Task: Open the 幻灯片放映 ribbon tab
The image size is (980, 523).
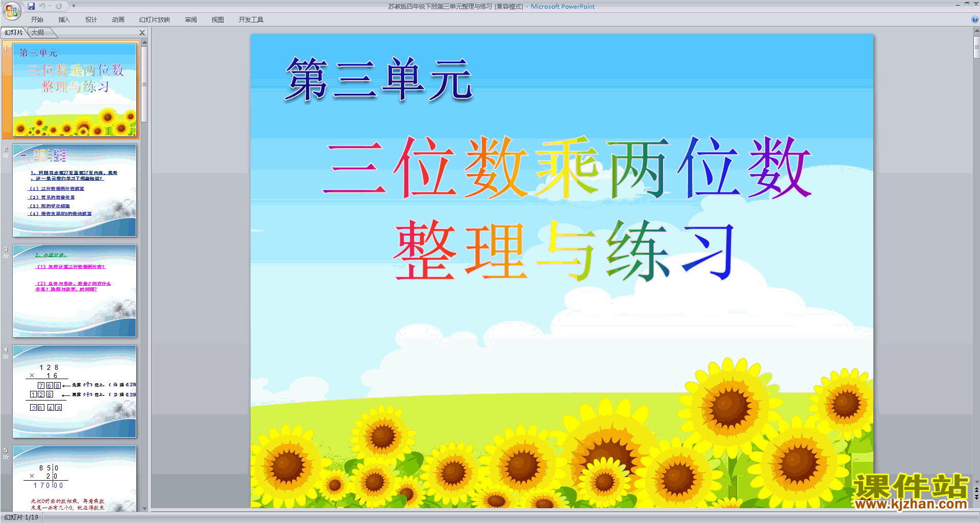Action: (155, 20)
